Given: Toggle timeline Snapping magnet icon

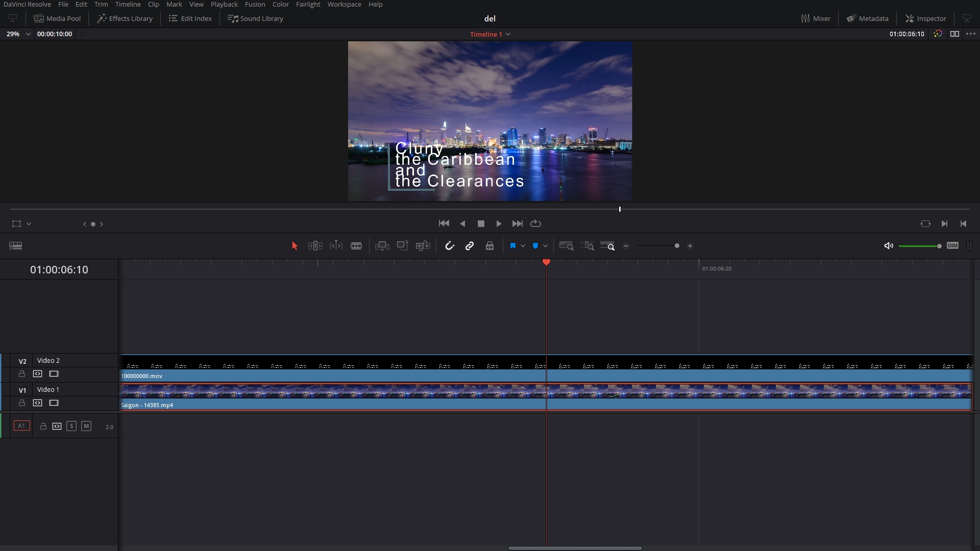Looking at the screenshot, I should 450,246.
